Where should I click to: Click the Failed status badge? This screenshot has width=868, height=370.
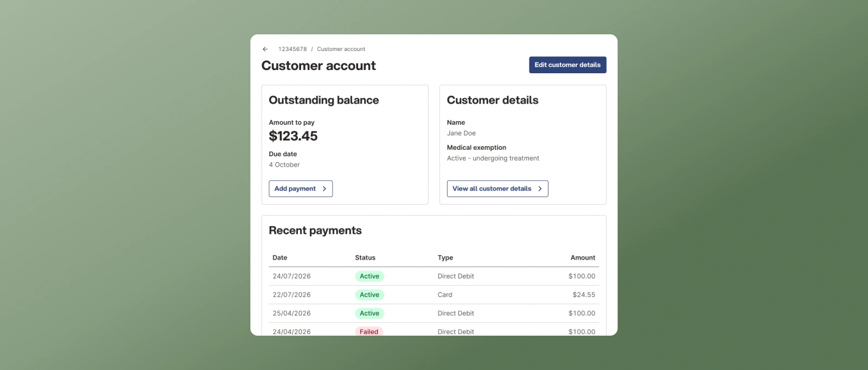tap(369, 331)
